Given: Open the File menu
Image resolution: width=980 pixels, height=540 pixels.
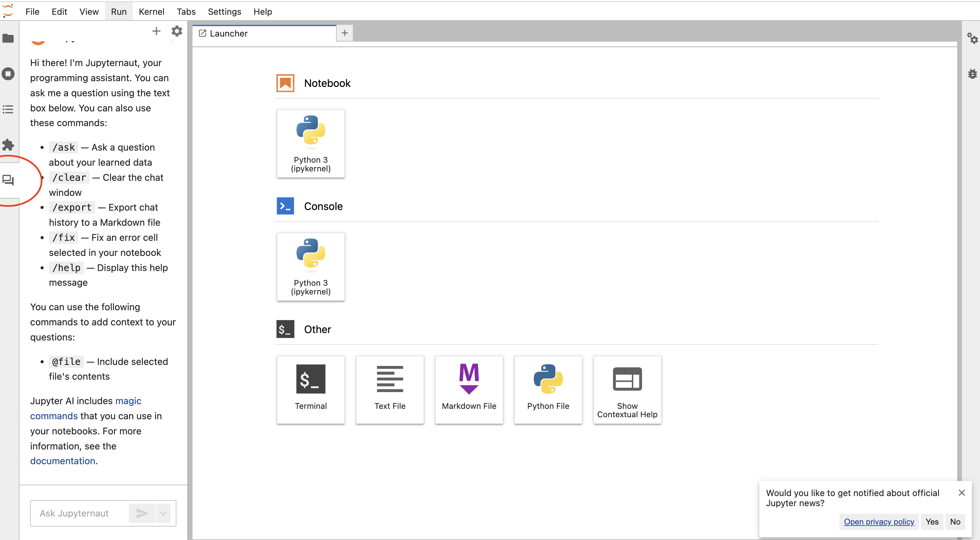Looking at the screenshot, I should [32, 11].
